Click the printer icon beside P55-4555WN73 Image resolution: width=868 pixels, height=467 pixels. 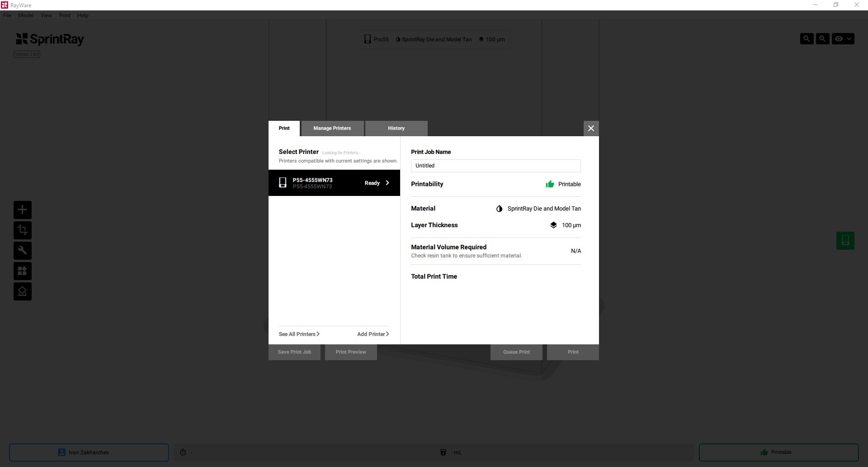(283, 183)
